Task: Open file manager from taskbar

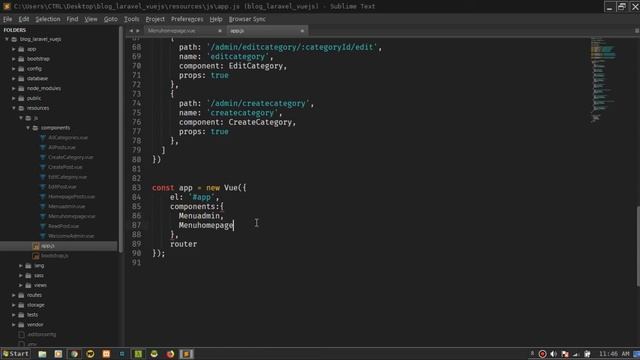Action: click(42, 354)
